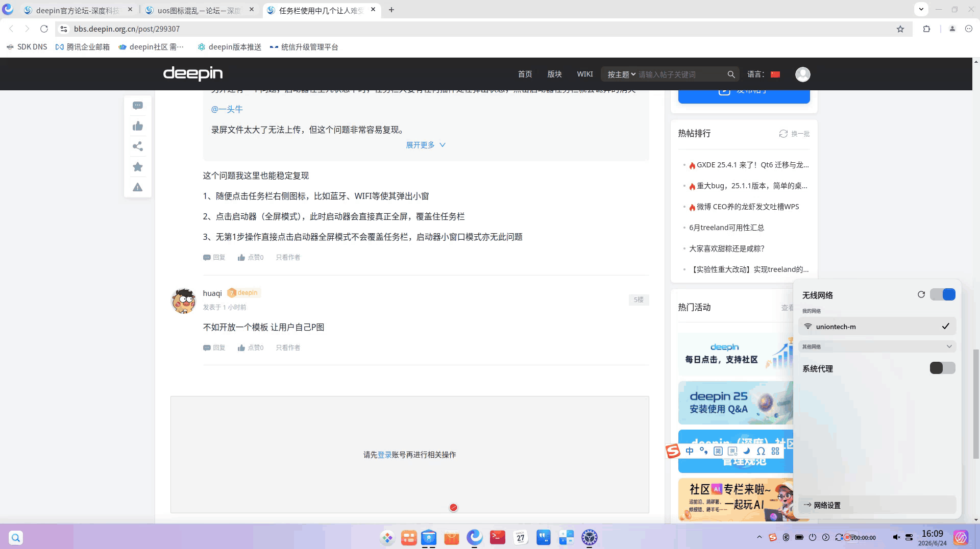Viewport: 980px width, 549px height.
Task: Toggle Chinese/English mode on the input bar
Action: (x=690, y=451)
